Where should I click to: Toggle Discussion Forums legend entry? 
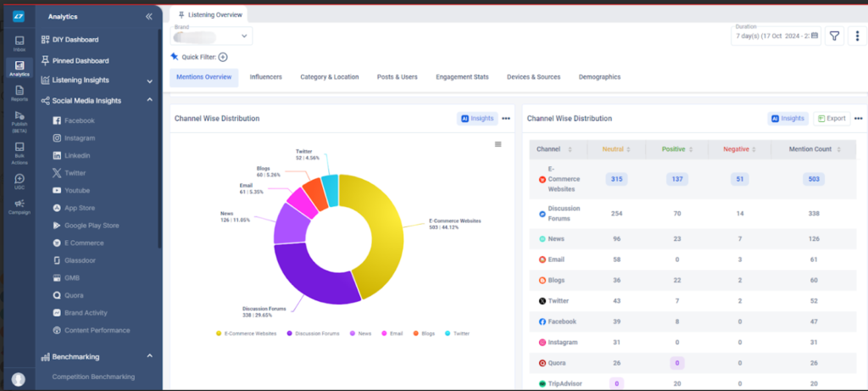pos(314,334)
